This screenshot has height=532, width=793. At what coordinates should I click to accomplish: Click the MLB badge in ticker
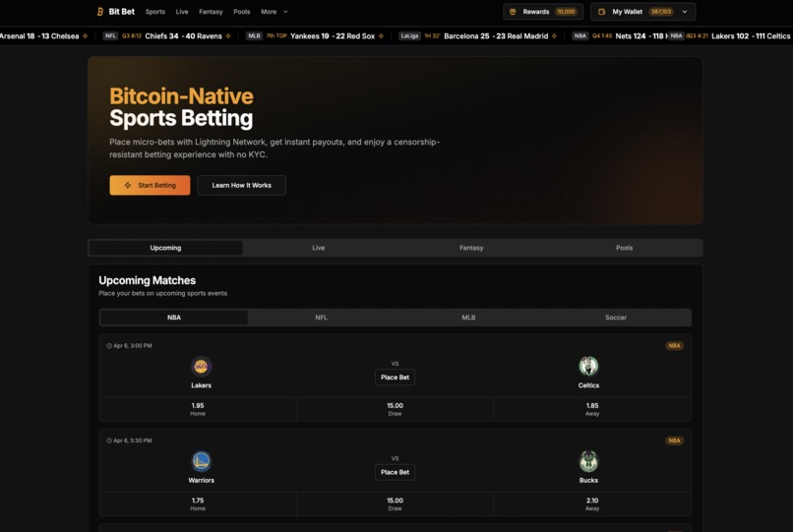point(254,36)
